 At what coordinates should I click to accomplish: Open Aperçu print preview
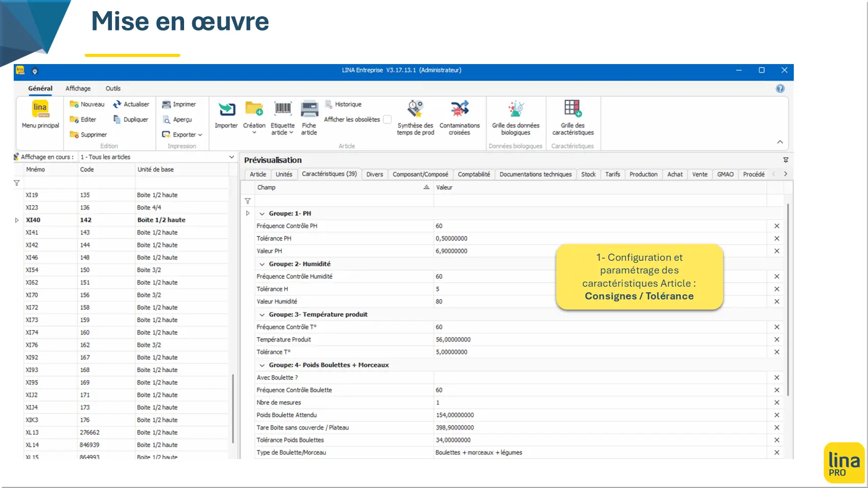(x=177, y=119)
